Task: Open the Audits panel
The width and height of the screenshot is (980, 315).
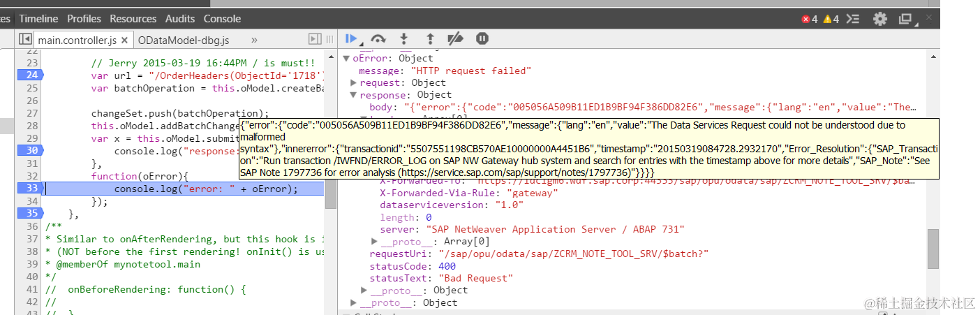Action: click(x=180, y=19)
